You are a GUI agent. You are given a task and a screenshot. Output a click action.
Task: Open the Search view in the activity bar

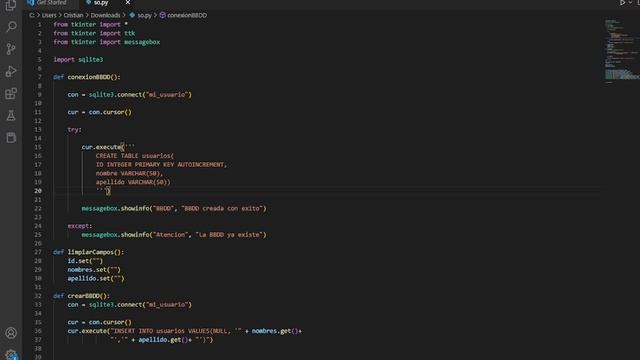11,27
